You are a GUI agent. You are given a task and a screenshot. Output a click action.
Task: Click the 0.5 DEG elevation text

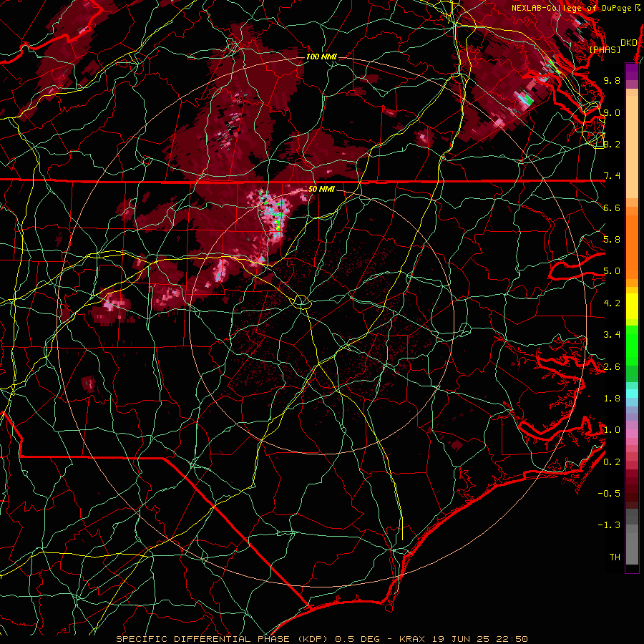coord(357,639)
